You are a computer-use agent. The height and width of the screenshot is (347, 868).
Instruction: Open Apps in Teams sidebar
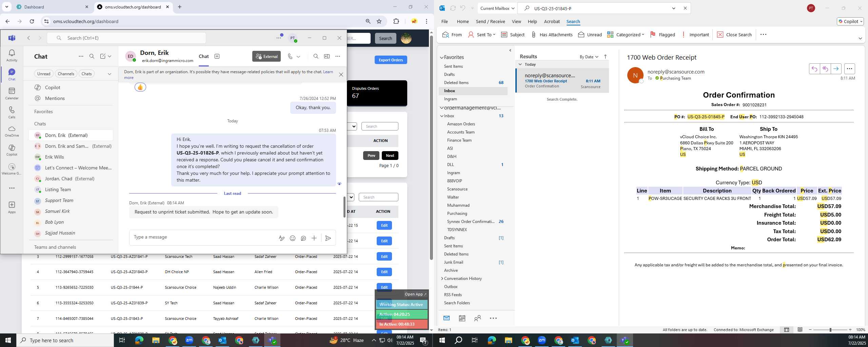tap(12, 207)
